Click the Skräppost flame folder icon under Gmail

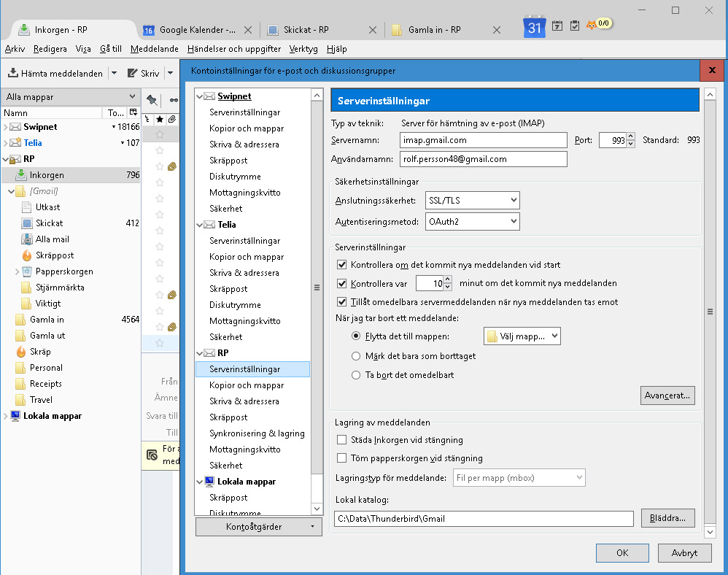tap(27, 255)
